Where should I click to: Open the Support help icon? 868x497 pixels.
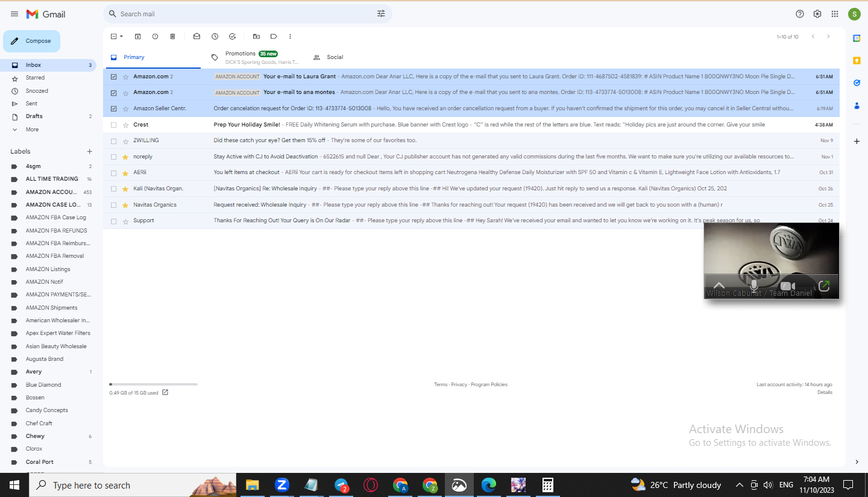tap(800, 14)
